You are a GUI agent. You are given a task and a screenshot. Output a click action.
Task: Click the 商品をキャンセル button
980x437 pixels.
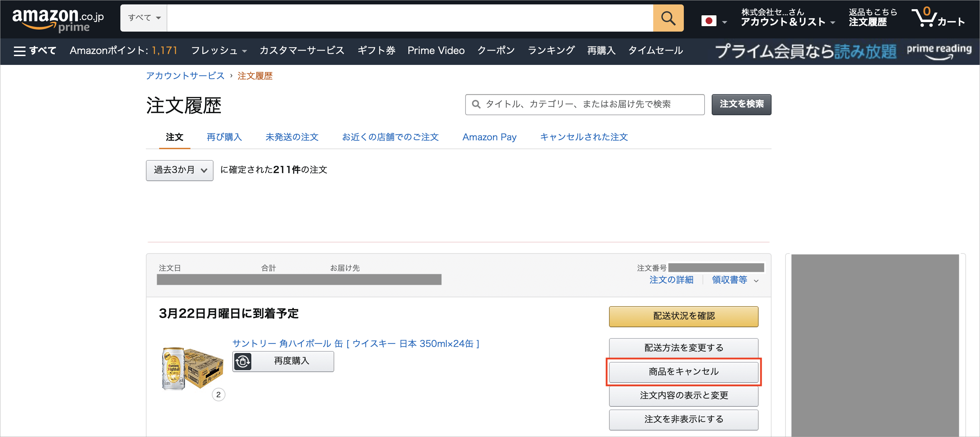click(683, 372)
